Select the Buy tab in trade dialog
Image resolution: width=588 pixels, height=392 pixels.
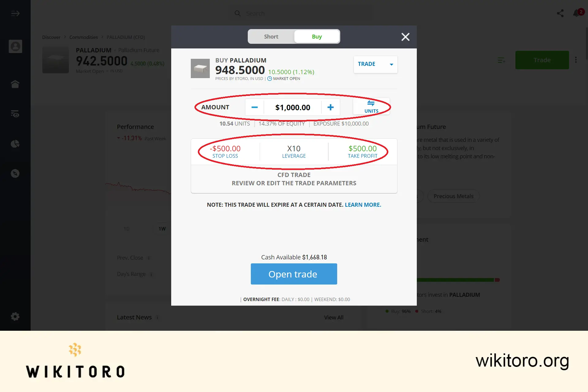coord(317,36)
